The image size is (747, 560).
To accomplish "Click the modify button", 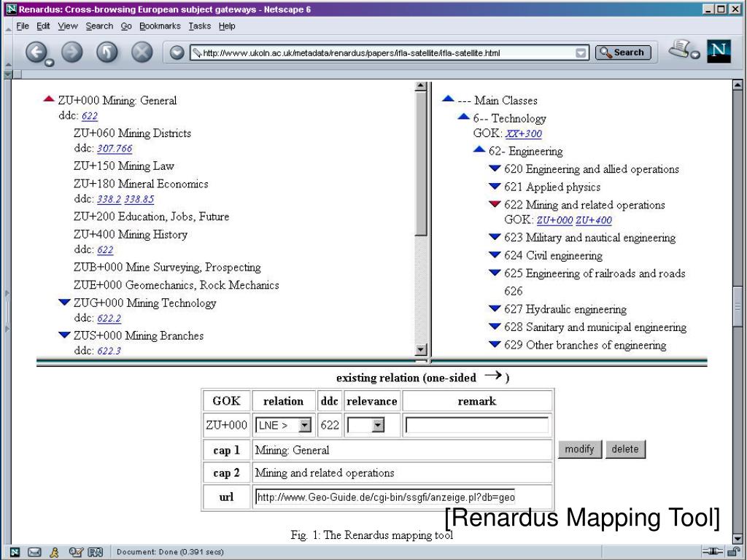I will [x=580, y=449].
